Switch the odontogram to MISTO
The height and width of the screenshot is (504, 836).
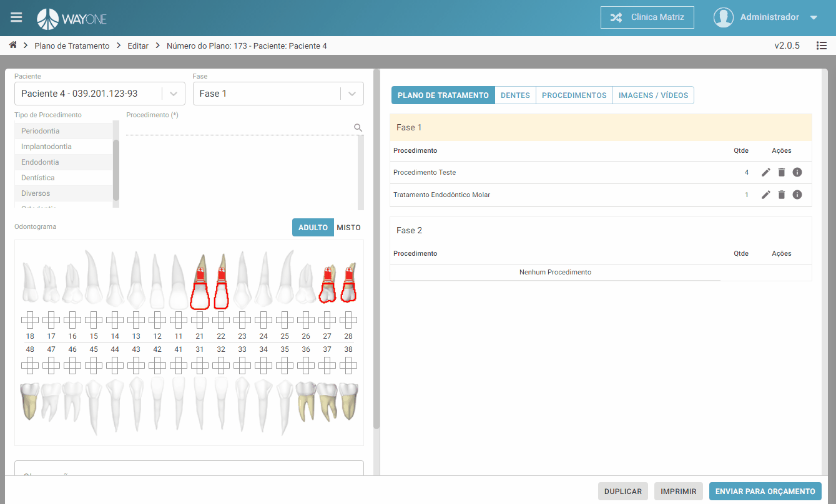pyautogui.click(x=348, y=228)
